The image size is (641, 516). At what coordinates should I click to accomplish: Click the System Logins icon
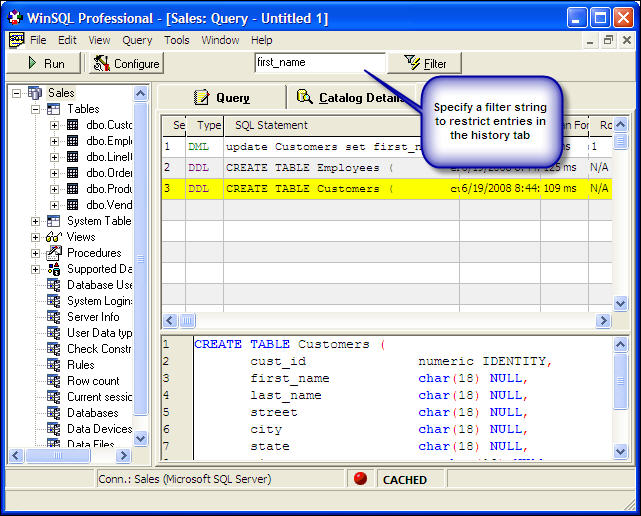pyautogui.click(x=54, y=301)
